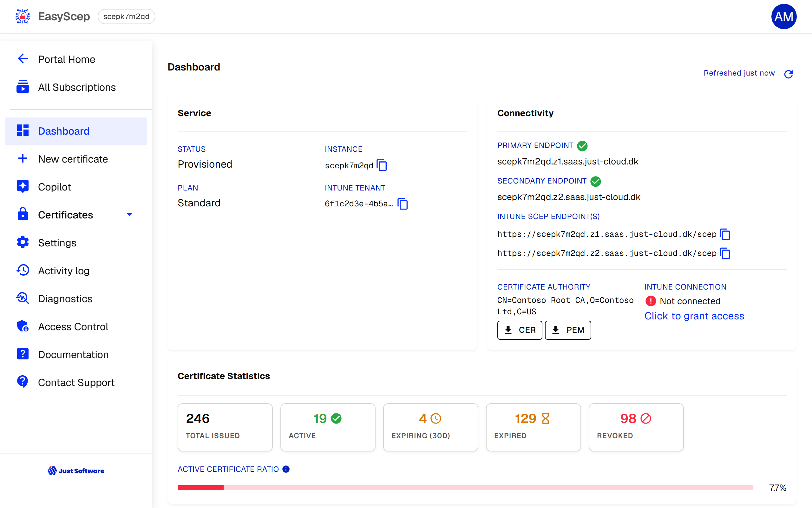
Task: Click the primary endpoint green check icon
Action: (582, 146)
